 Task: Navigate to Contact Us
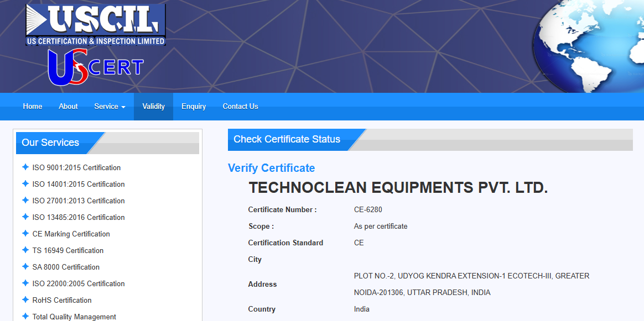pos(240,107)
